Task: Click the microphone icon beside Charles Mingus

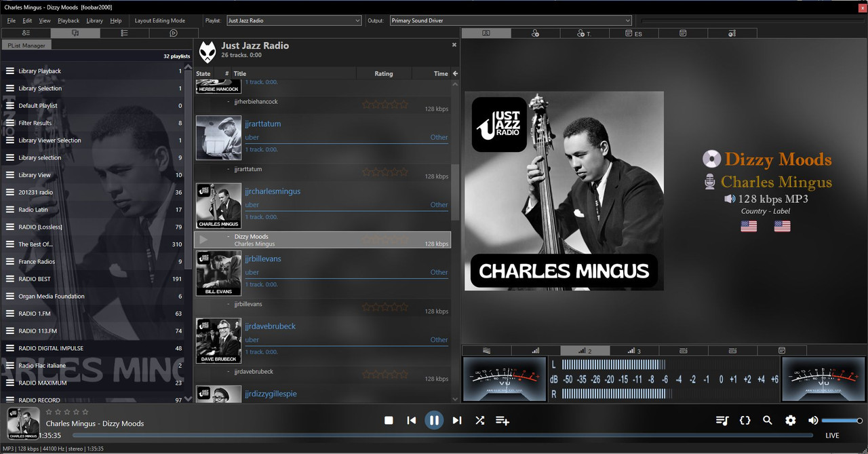Action: coord(710,182)
